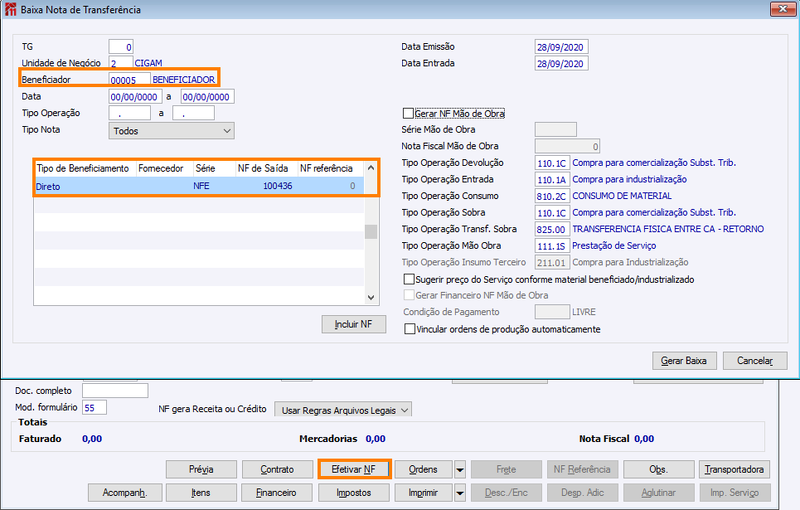Click the Tipo de Beneficiamento column header

pos(83,168)
